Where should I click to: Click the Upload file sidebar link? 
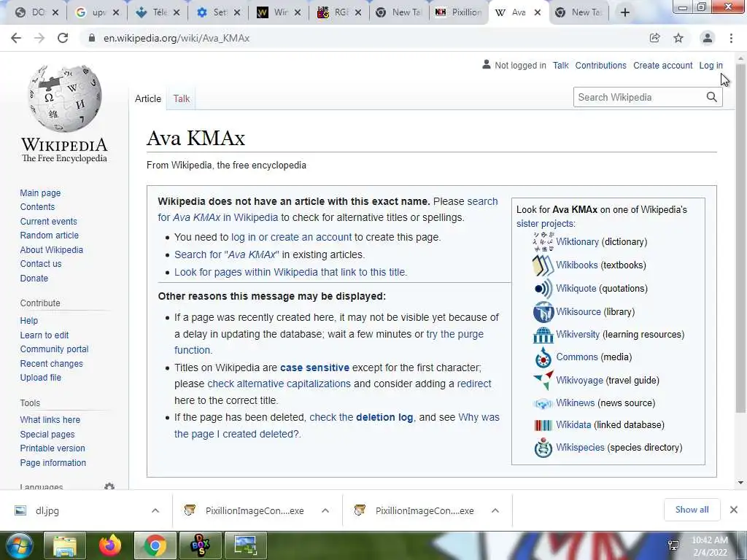41,378
